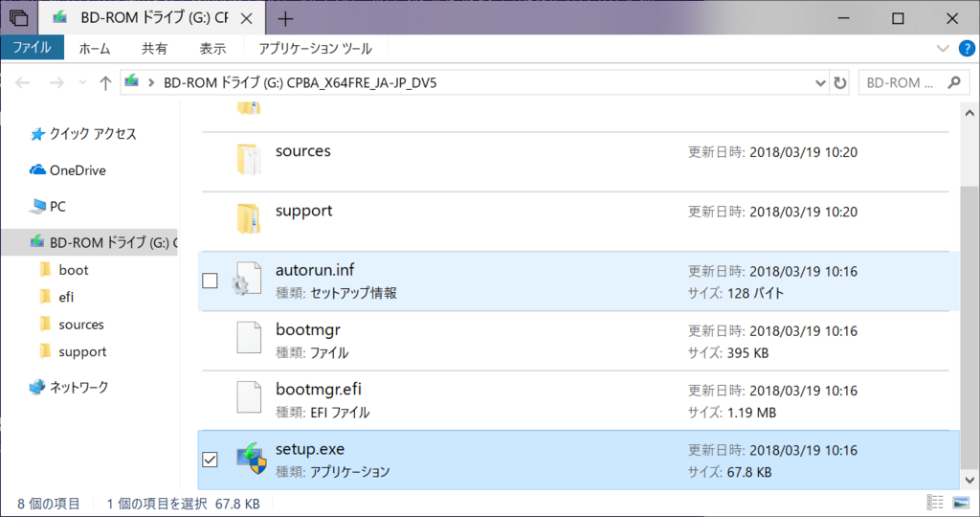Switch to large thumbnails view in status bar
This screenshot has height=517, width=980.
(961, 503)
